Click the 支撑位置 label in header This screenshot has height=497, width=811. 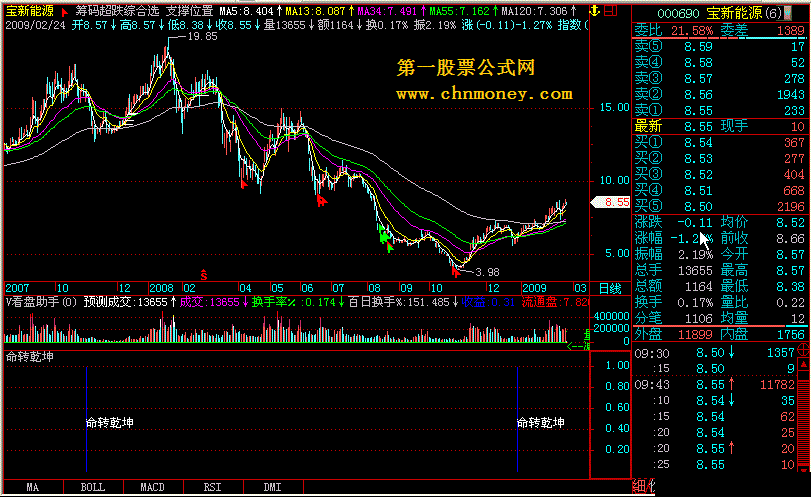(x=189, y=11)
